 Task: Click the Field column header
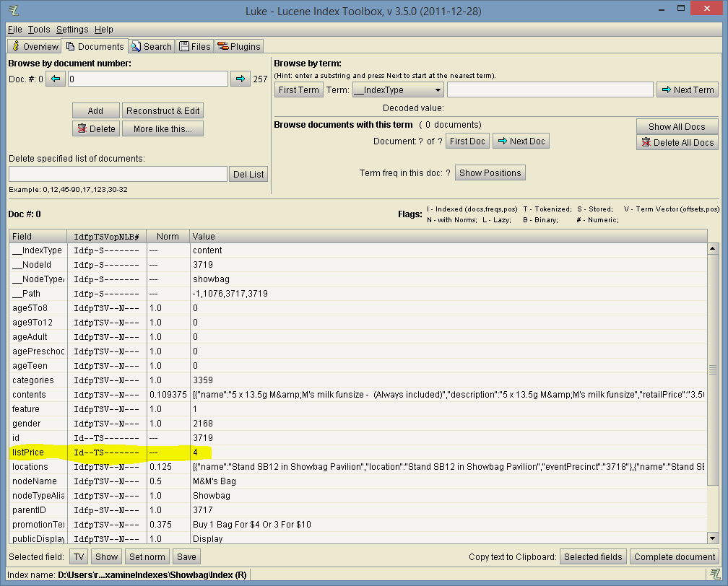[38, 236]
